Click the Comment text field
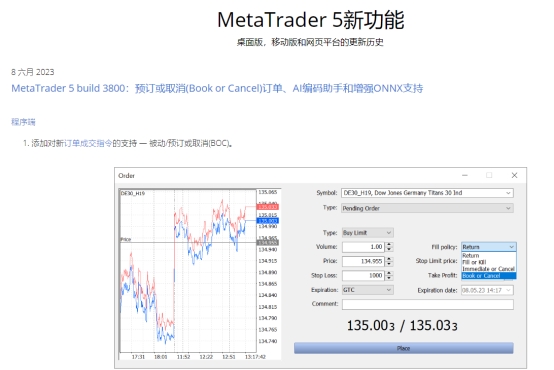 point(428,304)
